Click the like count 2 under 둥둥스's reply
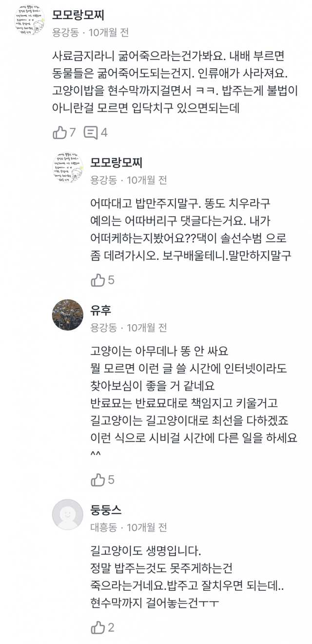This screenshot has width=312, height=644. click(111, 627)
